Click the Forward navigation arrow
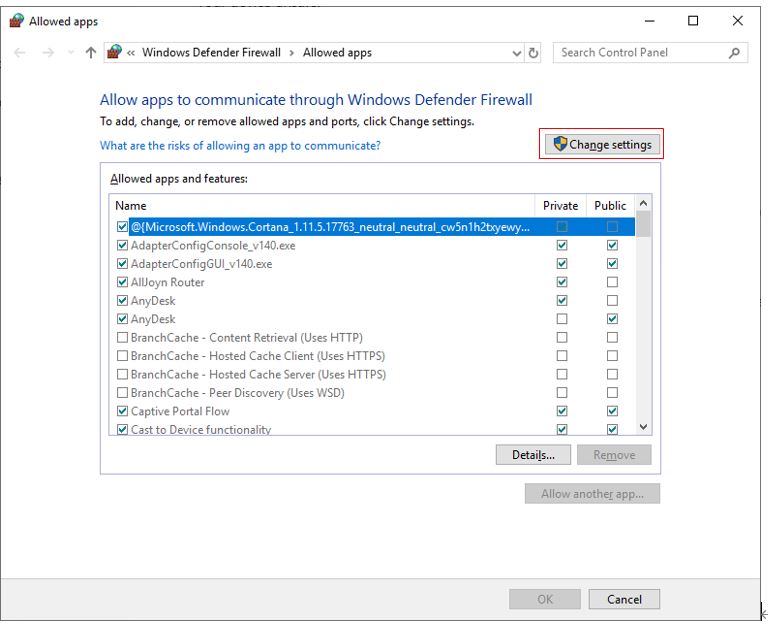 (48, 52)
